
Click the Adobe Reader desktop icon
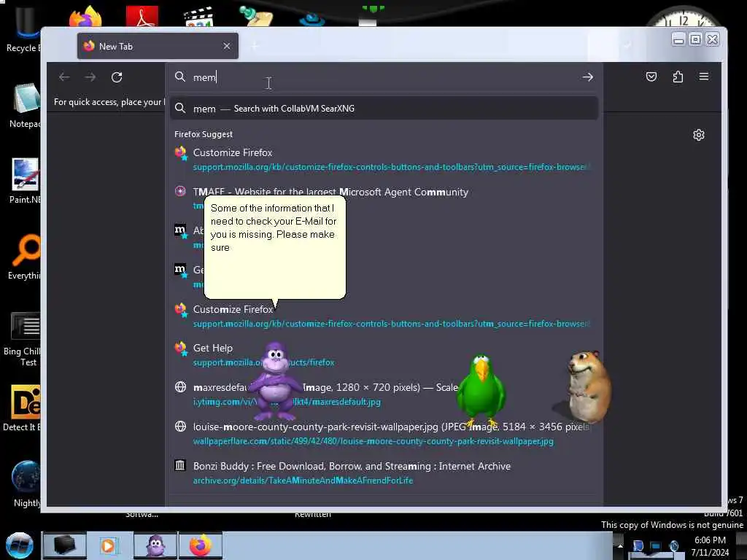[x=142, y=16]
